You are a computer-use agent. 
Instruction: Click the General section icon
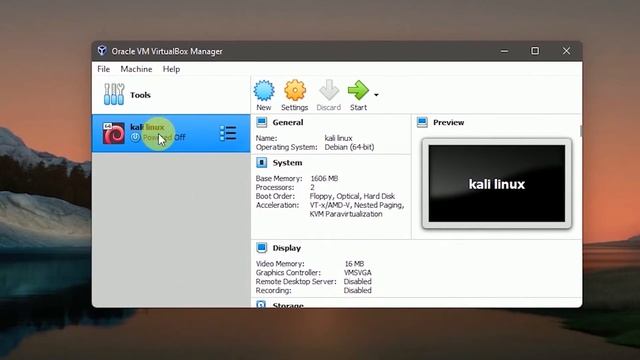[262, 122]
